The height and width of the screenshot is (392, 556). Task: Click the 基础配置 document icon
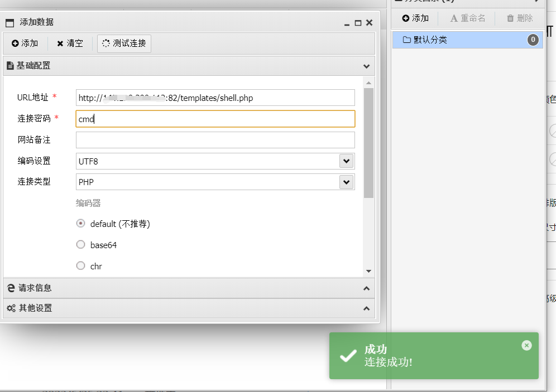[10, 66]
